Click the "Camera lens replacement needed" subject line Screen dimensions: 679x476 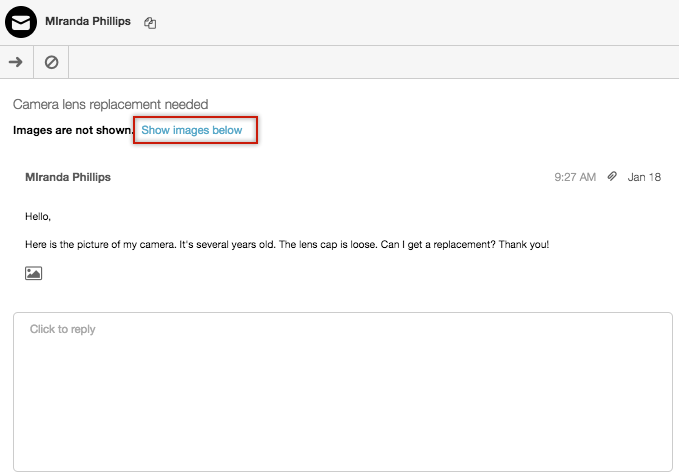[x=110, y=104]
